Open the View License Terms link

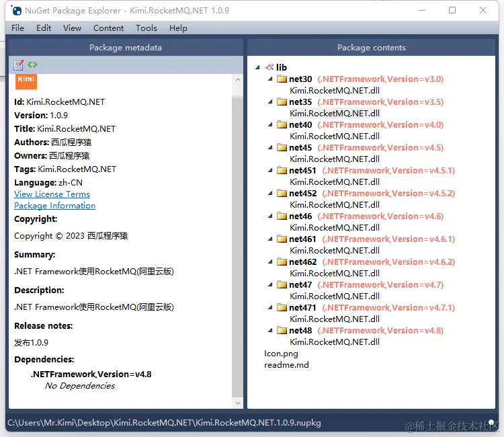click(x=52, y=194)
